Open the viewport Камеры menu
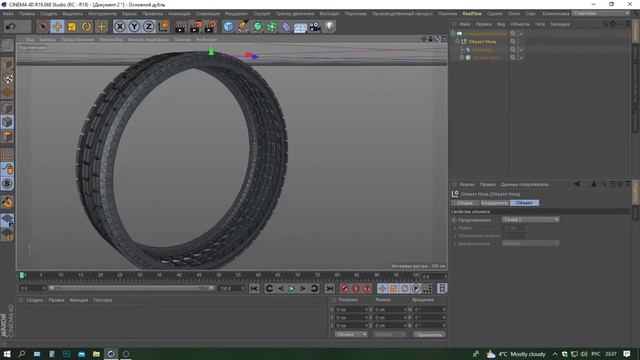This screenshot has height=360, width=640. (48, 40)
